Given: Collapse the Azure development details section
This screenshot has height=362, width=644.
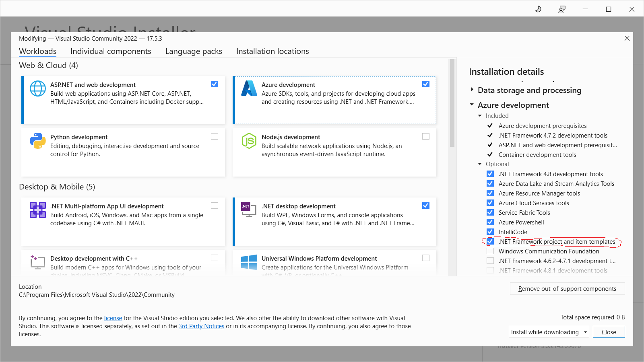Looking at the screenshot, I should (472, 105).
